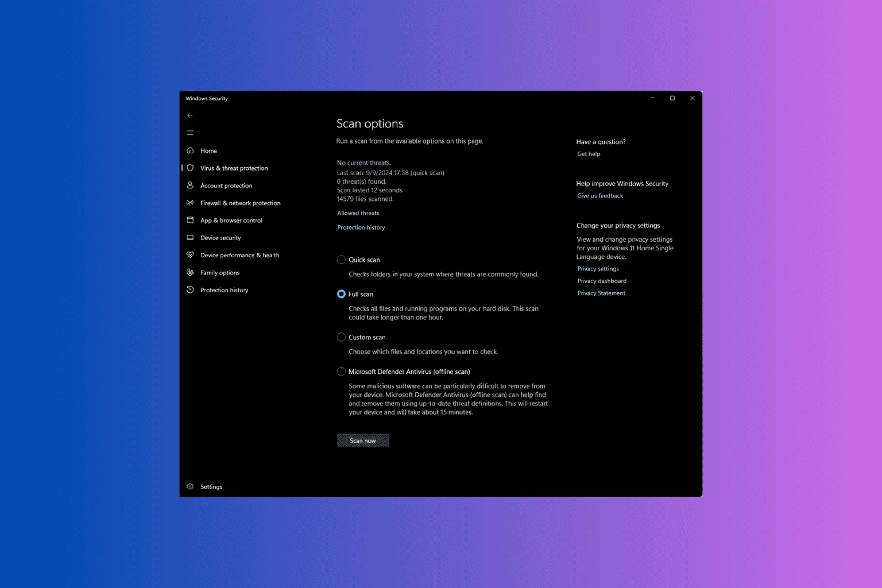Screen dimensions: 882x588
Task: Click the Home house icon
Action: (190, 150)
